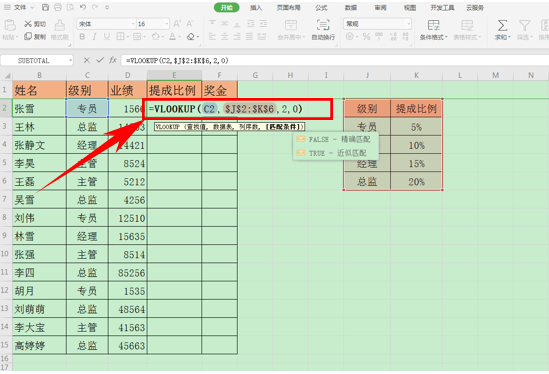Undo the last action

point(83,7)
